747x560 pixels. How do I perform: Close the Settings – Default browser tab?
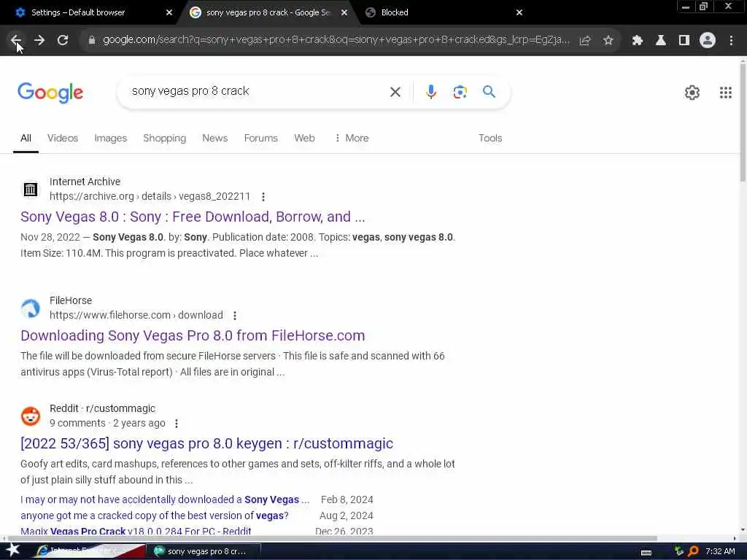point(169,12)
